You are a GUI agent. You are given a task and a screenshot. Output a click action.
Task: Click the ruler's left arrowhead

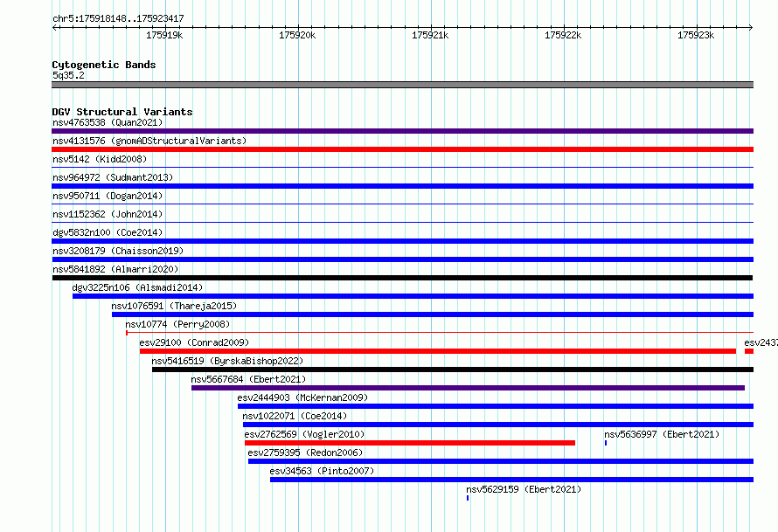coord(54,27)
